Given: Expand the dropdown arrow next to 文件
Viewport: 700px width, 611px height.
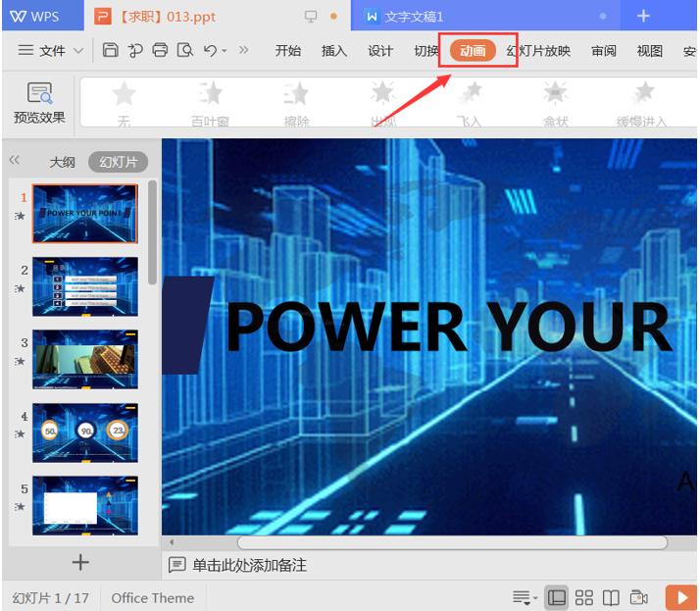Looking at the screenshot, I should pos(78,50).
